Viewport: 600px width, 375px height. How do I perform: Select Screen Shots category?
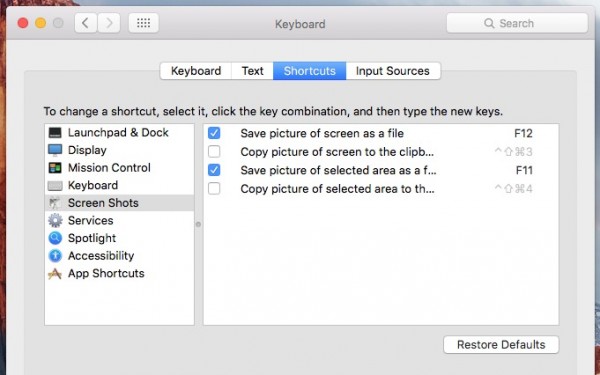click(x=119, y=203)
